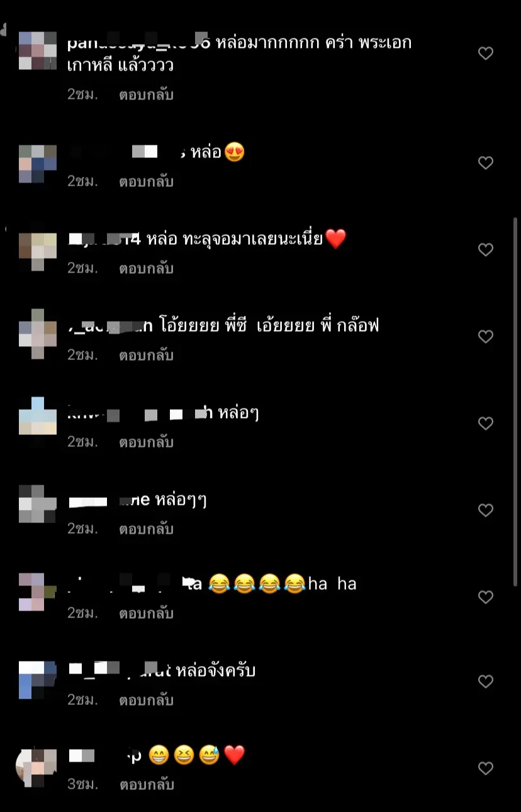Tap heart next to หล่อจังครับ comment
The width and height of the screenshot is (521, 812).
486,682
